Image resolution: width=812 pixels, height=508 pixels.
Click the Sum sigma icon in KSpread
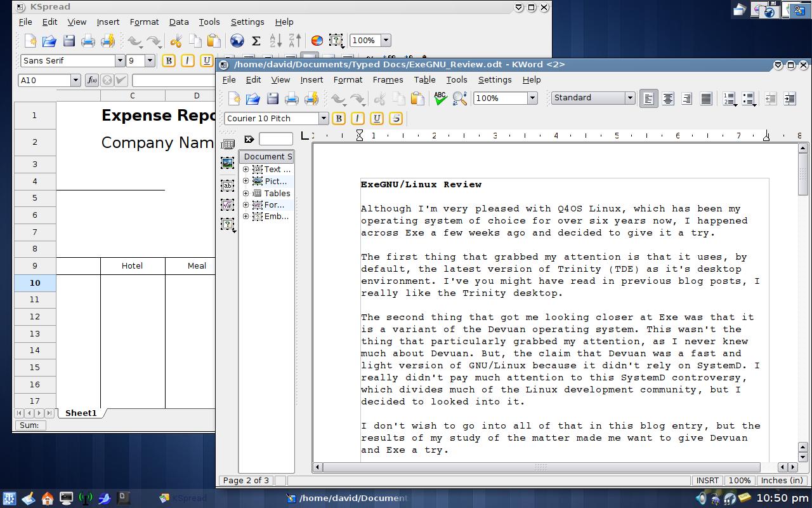256,41
